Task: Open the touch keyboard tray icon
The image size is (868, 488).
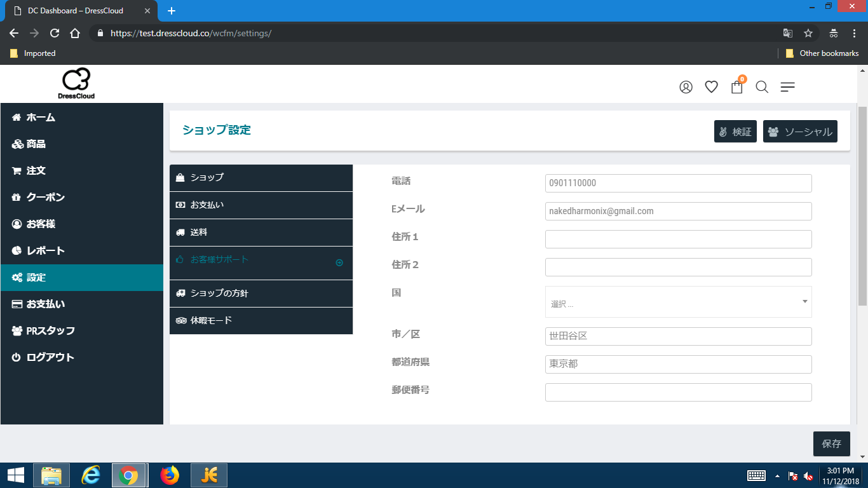Action: click(x=756, y=476)
